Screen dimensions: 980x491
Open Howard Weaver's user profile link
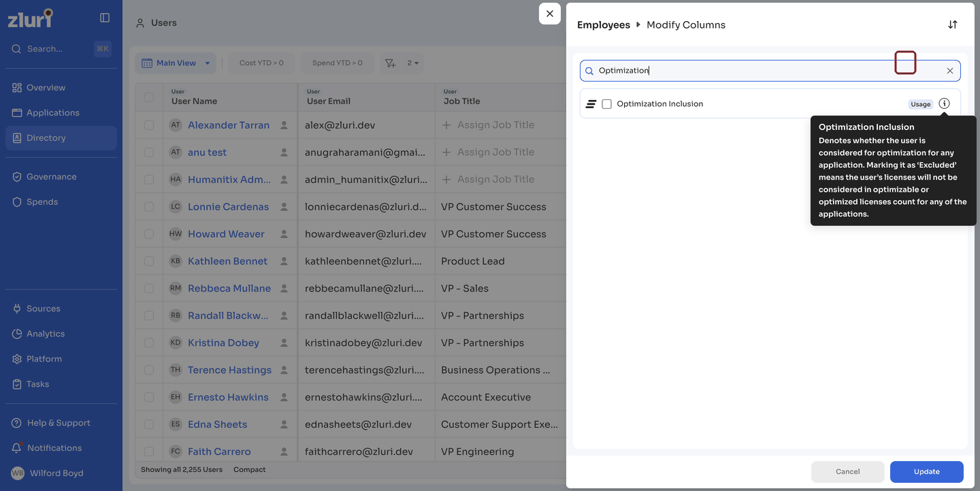[x=226, y=234]
